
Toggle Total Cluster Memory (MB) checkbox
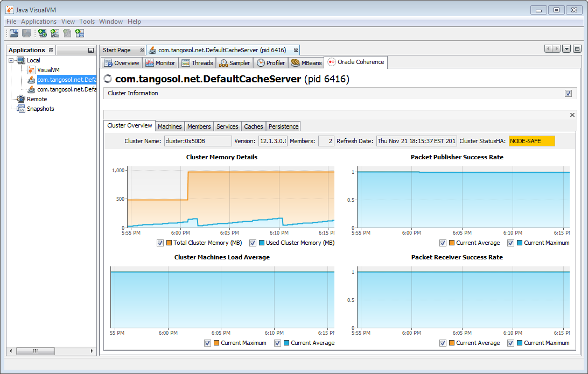(160, 243)
